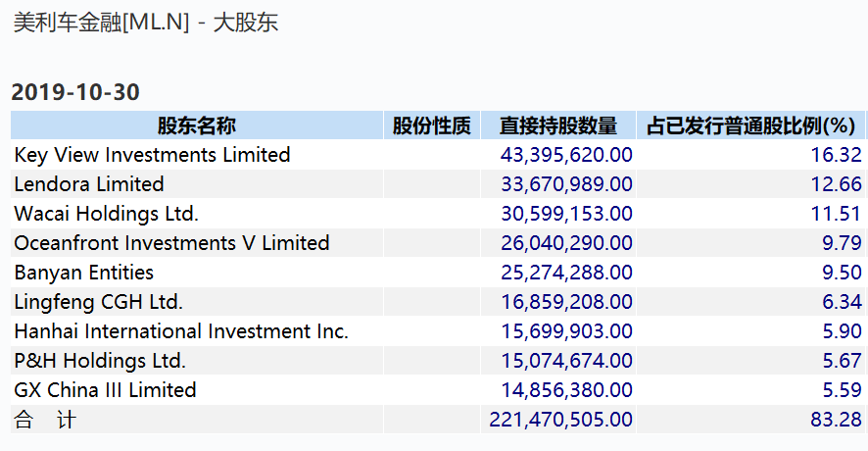This screenshot has width=868, height=451.
Task: Select Lingfeng CGH Ltd. shareholder
Action: 98,302
